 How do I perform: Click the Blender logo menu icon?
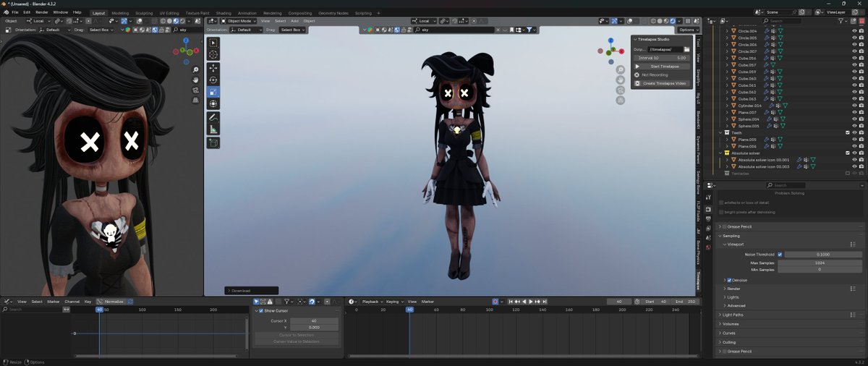coord(4,12)
